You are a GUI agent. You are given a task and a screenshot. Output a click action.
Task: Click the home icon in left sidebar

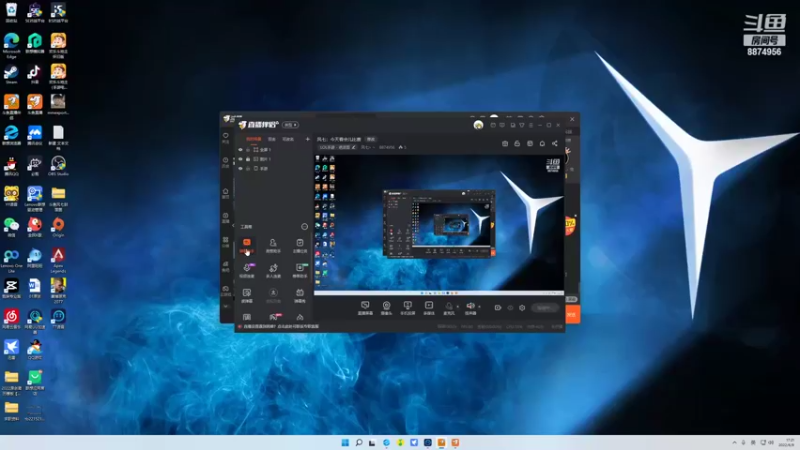point(226,193)
